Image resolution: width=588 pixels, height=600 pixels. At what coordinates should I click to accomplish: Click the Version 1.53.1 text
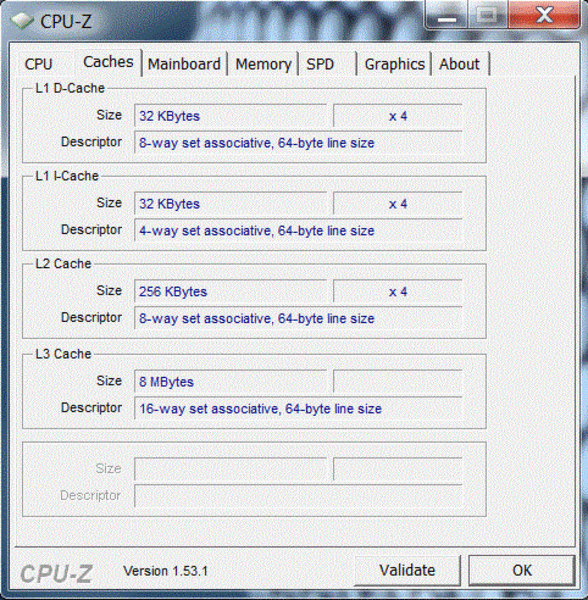[166, 571]
